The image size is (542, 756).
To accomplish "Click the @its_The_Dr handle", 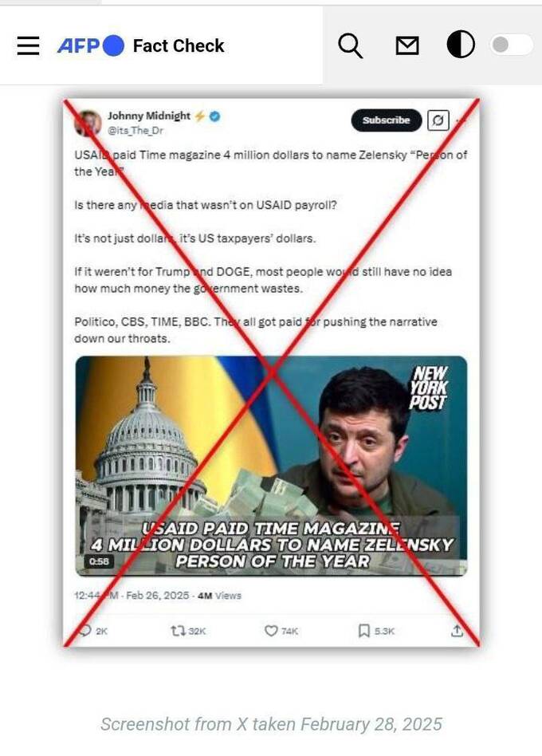I will (x=135, y=131).
